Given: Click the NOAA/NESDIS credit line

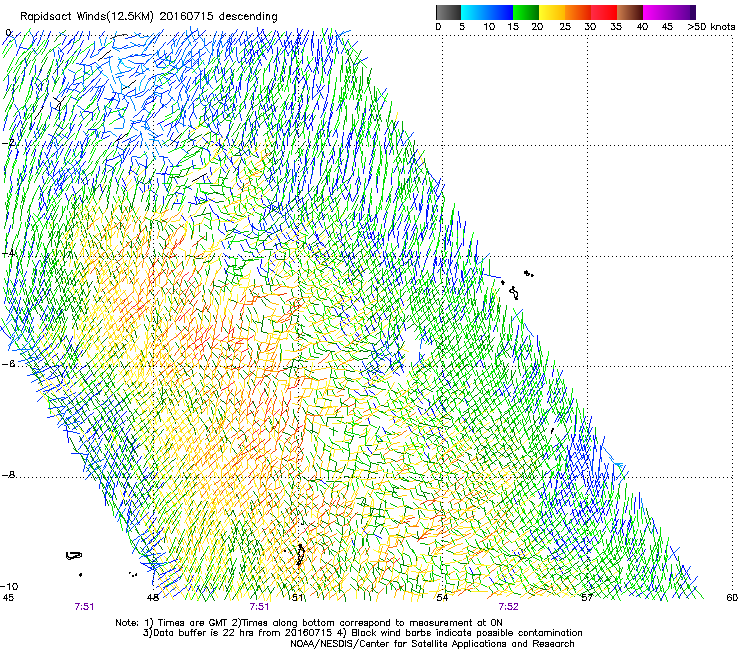Looking at the screenshot, I should click(432, 643).
